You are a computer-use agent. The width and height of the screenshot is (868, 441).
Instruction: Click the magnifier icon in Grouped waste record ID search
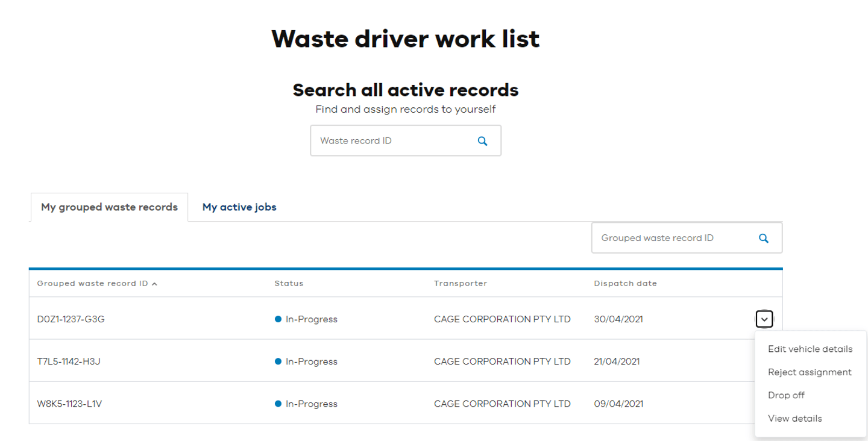click(x=763, y=237)
